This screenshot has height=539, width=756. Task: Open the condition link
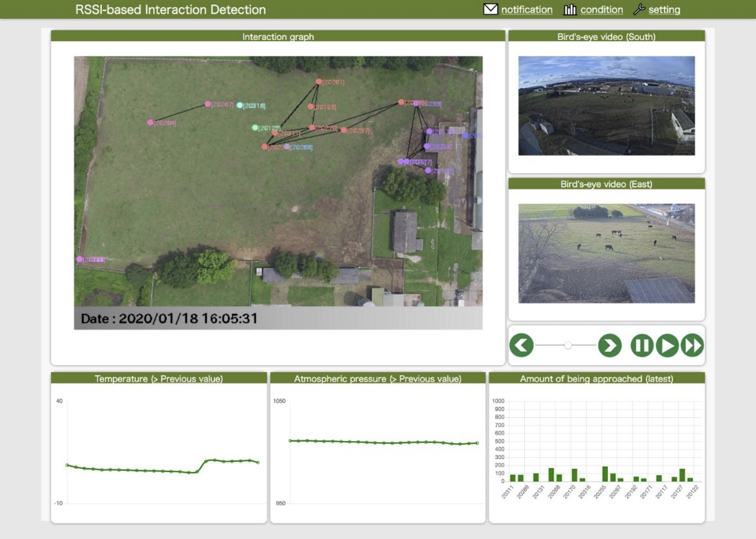601,10
